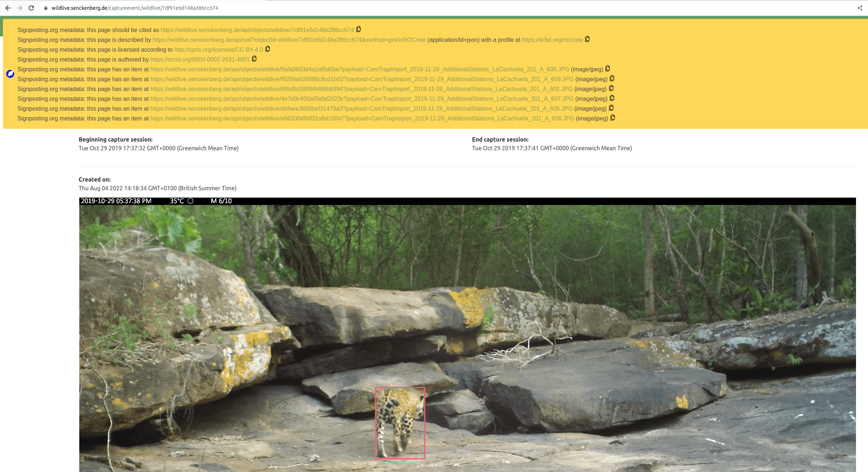The height and width of the screenshot is (472, 868).
Task: Click the browser forward arrow
Action: [20, 8]
